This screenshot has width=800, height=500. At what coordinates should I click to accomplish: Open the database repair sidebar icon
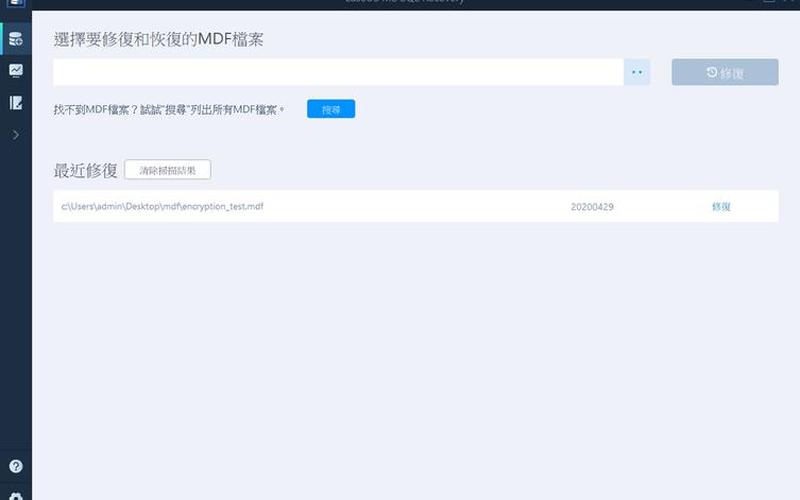click(16, 39)
